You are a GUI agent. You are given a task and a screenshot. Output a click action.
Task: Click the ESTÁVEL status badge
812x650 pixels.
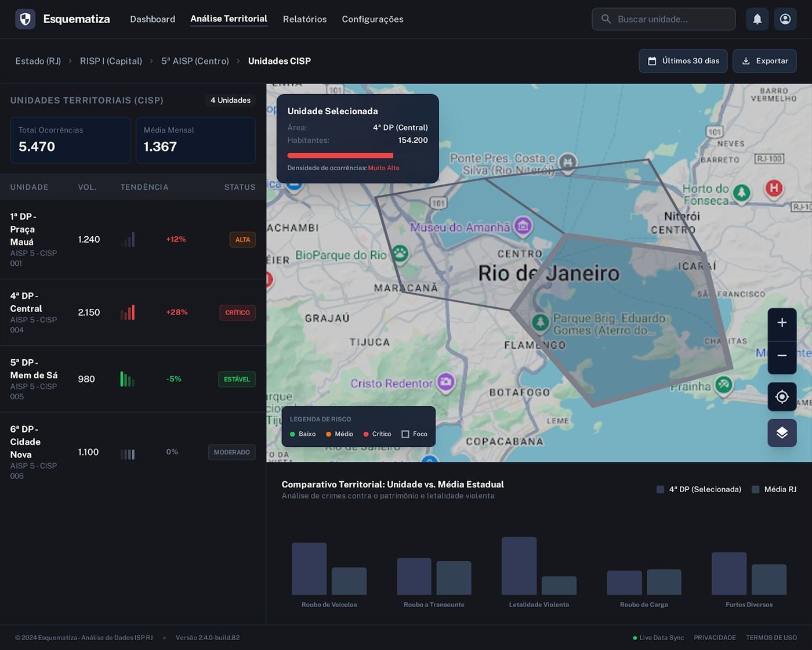(x=237, y=379)
